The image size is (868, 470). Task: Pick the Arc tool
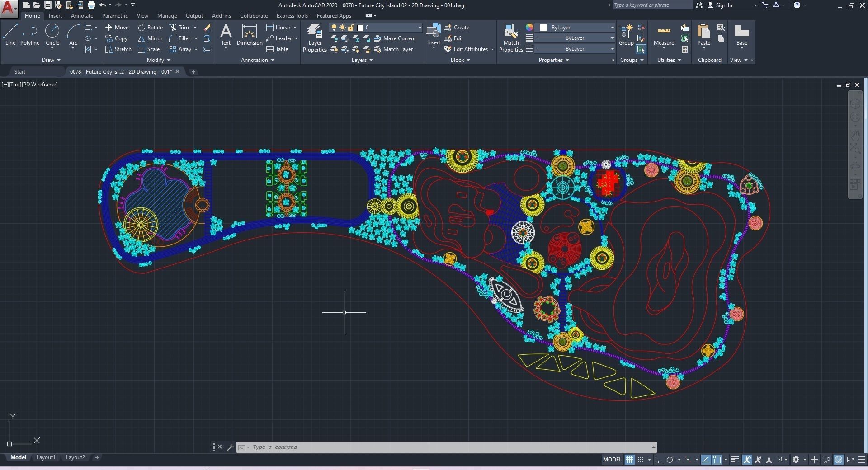coord(73,35)
